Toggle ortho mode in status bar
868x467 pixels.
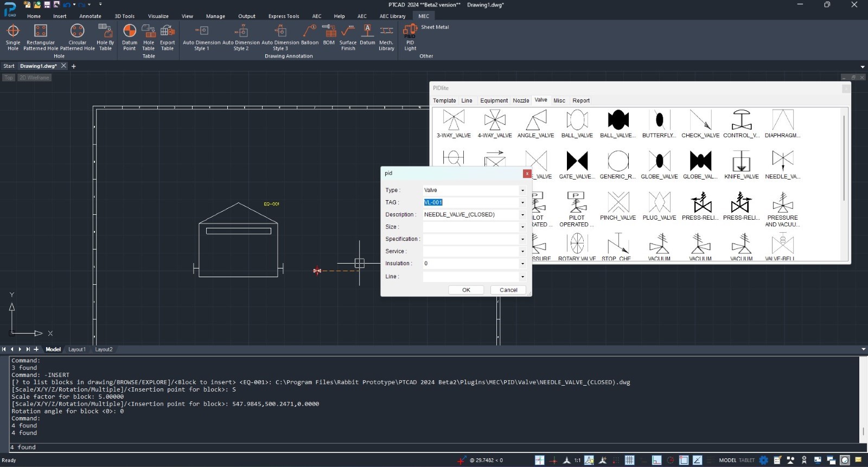pos(656,460)
